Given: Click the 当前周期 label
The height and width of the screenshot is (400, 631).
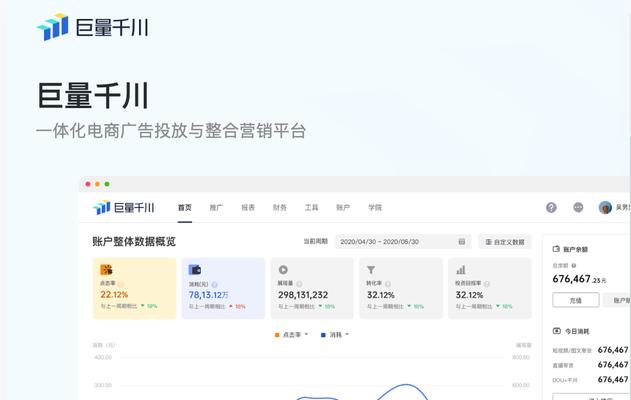Looking at the screenshot, I should pos(316,241).
